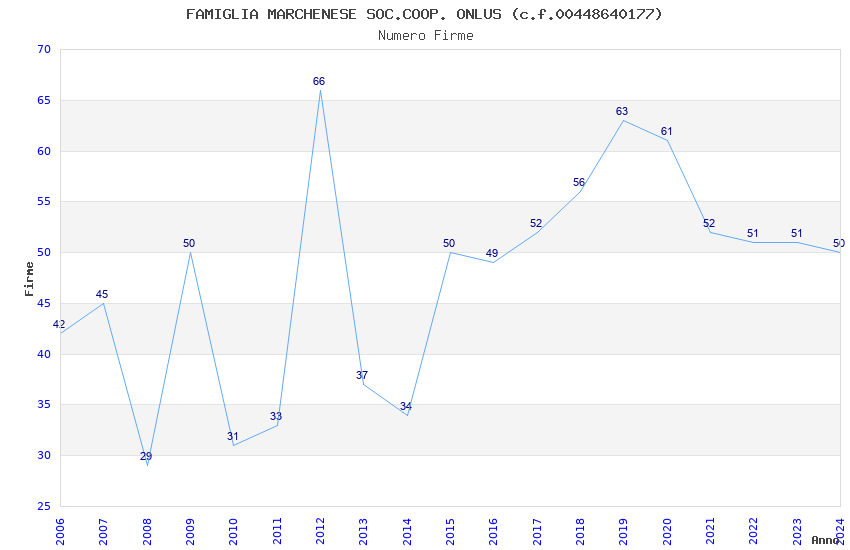Click the y-axis value 35
Image resolution: width=850 pixels, height=550 pixels.
44,405
